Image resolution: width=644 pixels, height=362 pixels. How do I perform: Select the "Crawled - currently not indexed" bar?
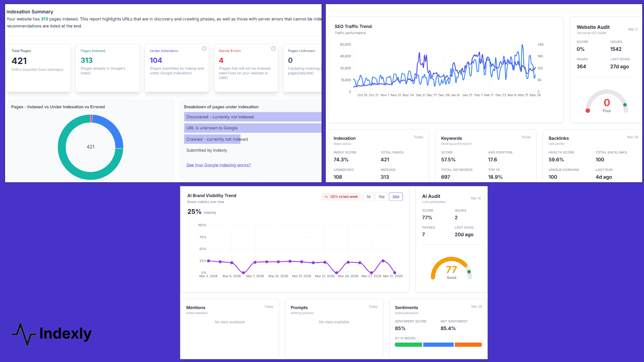coord(212,139)
